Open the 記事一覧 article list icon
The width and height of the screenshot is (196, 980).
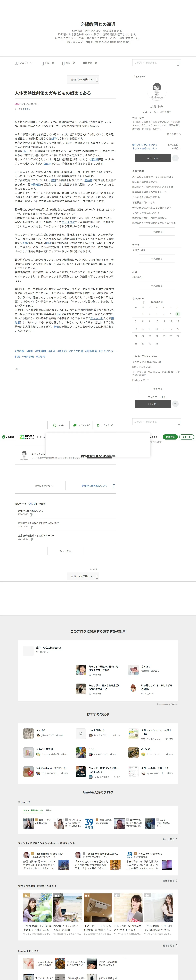[x=43, y=64]
